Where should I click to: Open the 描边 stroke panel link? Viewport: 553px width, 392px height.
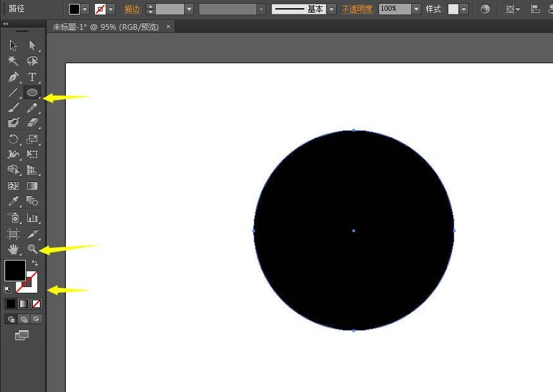132,9
